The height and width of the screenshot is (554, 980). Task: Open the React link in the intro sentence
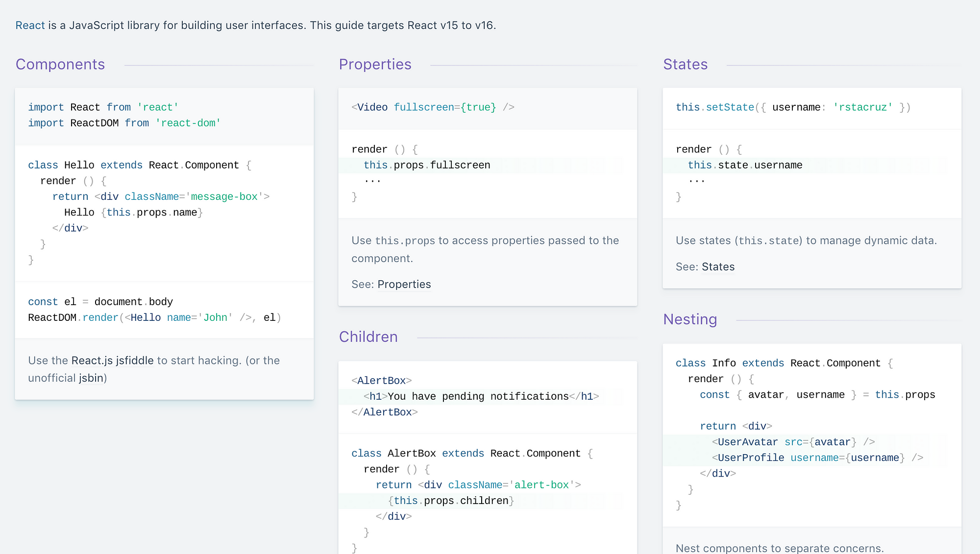pos(30,25)
